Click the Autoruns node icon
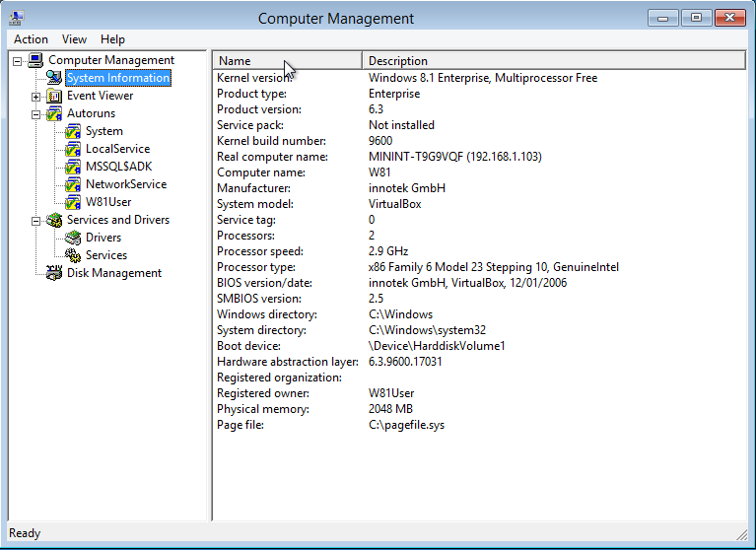Image resolution: width=756 pixels, height=550 pixels. [54, 113]
